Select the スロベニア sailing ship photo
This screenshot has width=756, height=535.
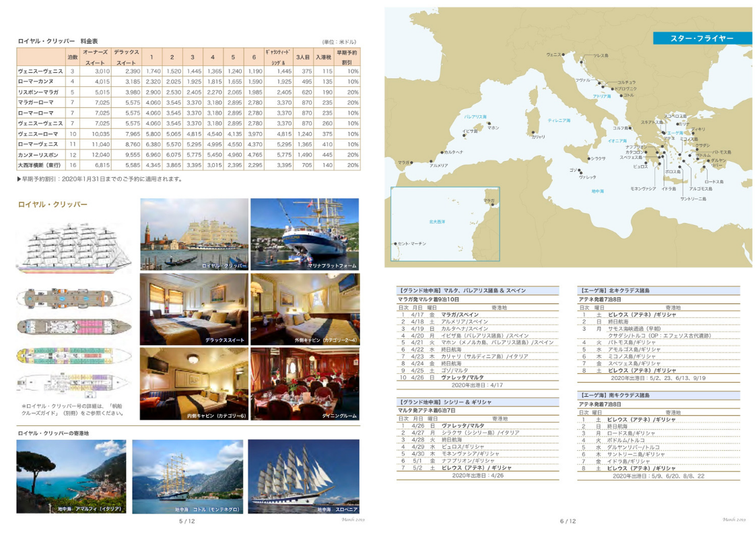pos(304,476)
